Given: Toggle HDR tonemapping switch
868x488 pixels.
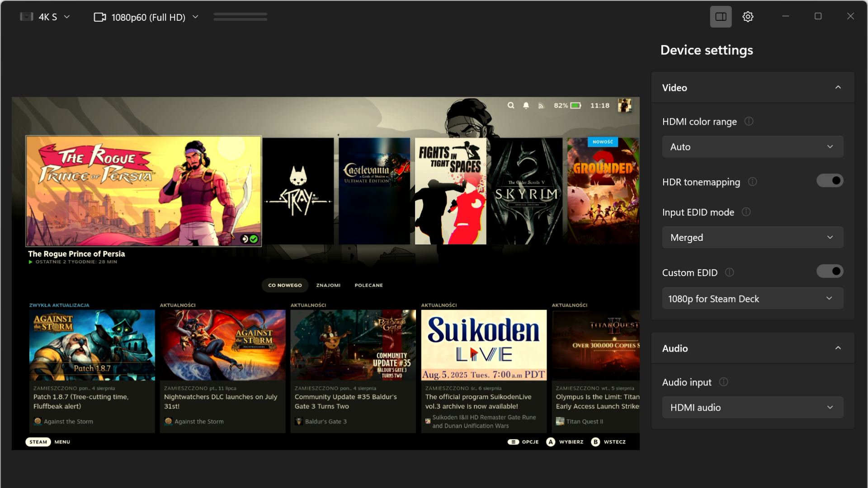Looking at the screenshot, I should pos(830,181).
